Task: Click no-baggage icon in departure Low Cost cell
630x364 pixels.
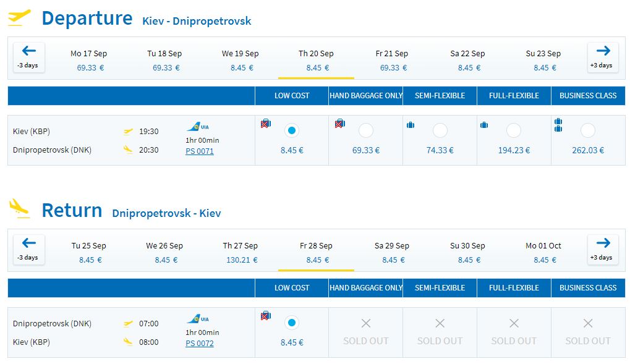Action: pos(266,124)
